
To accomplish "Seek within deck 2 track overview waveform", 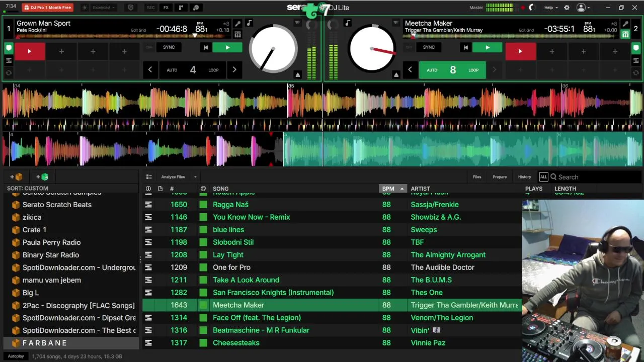I will [x=511, y=36].
